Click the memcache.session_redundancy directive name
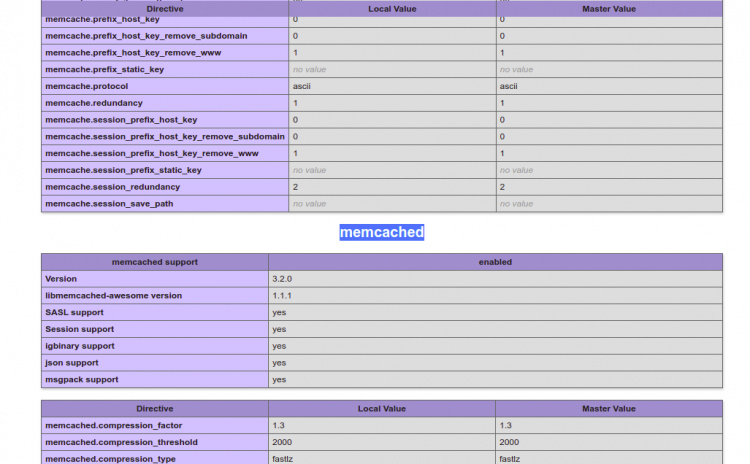 pyautogui.click(x=113, y=187)
